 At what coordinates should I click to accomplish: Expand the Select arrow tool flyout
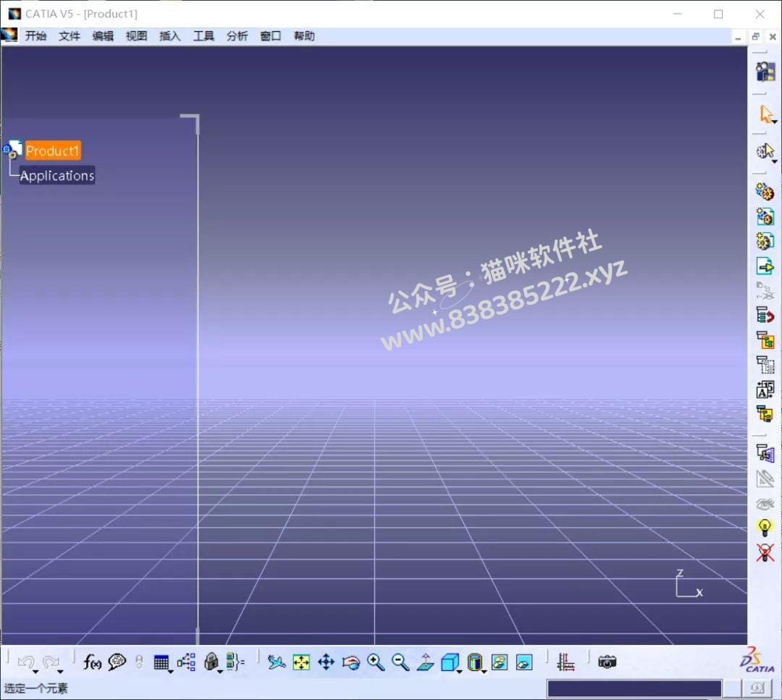(775, 122)
